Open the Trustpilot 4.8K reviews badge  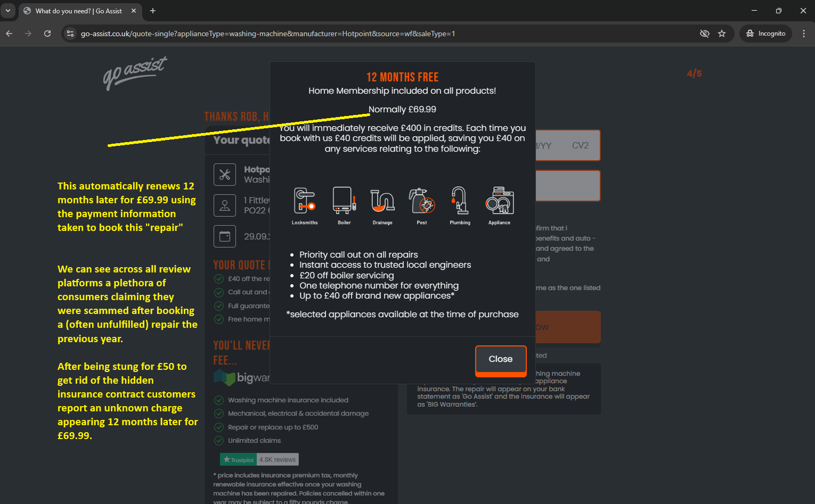pos(259,460)
